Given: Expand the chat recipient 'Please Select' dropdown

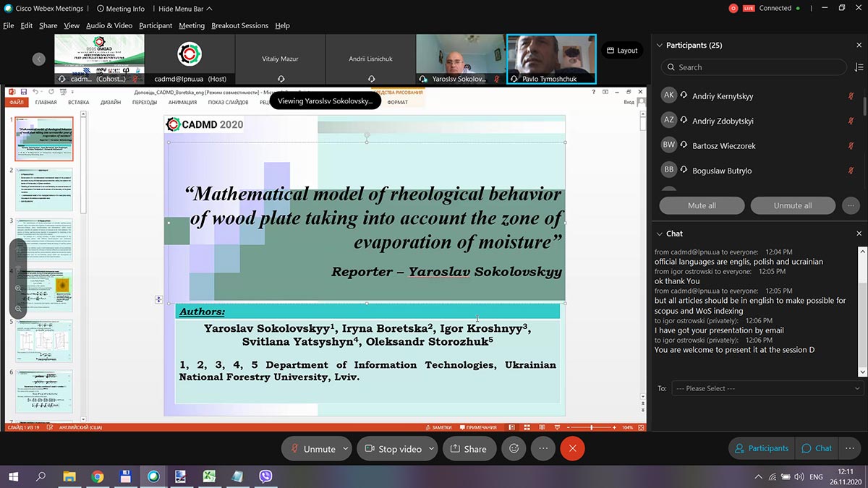Looking at the screenshot, I should pos(767,388).
